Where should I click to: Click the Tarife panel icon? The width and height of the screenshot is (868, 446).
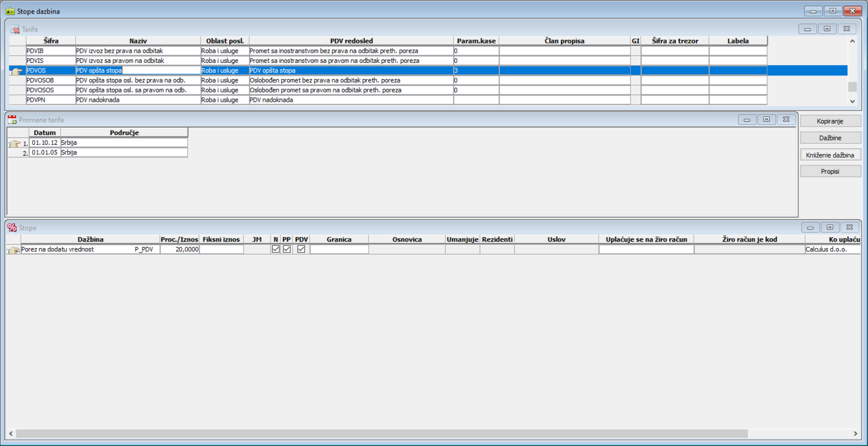coord(15,29)
